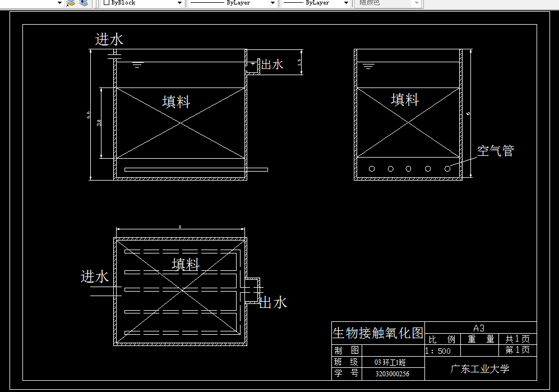Select the 填料 text in the plan view
The image size is (559, 392).
click(186, 264)
